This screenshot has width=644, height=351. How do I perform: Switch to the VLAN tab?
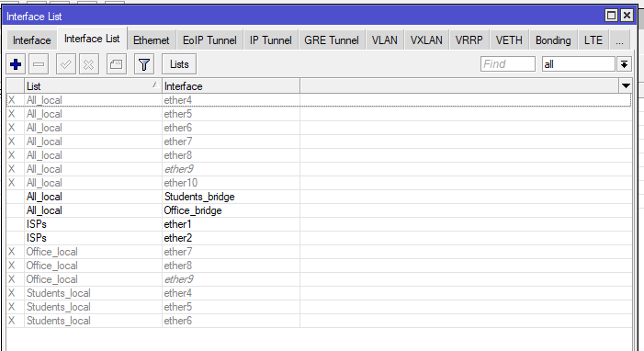tap(384, 40)
